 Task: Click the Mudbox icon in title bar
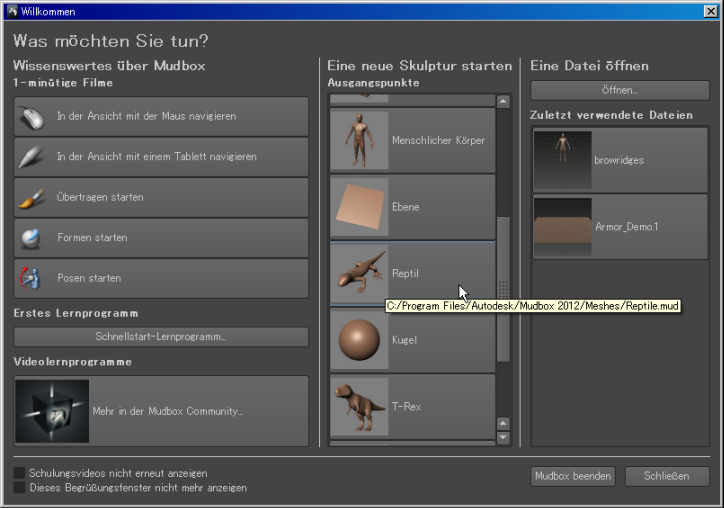pos(12,11)
